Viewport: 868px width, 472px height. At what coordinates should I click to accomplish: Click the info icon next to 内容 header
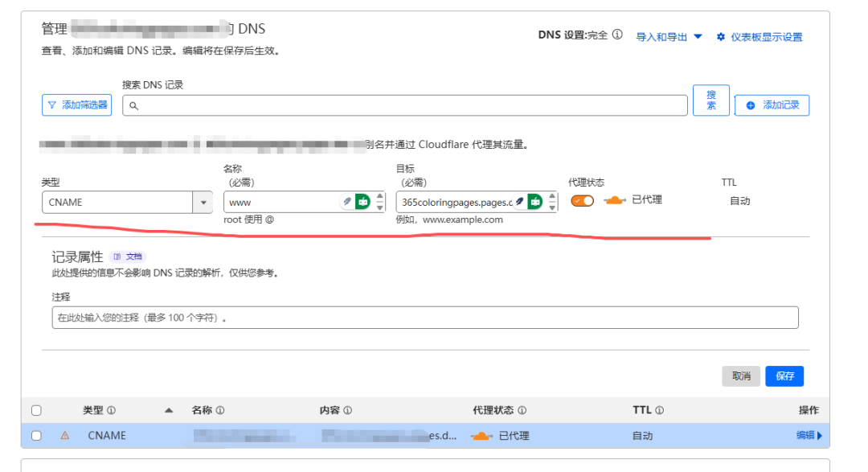point(347,410)
